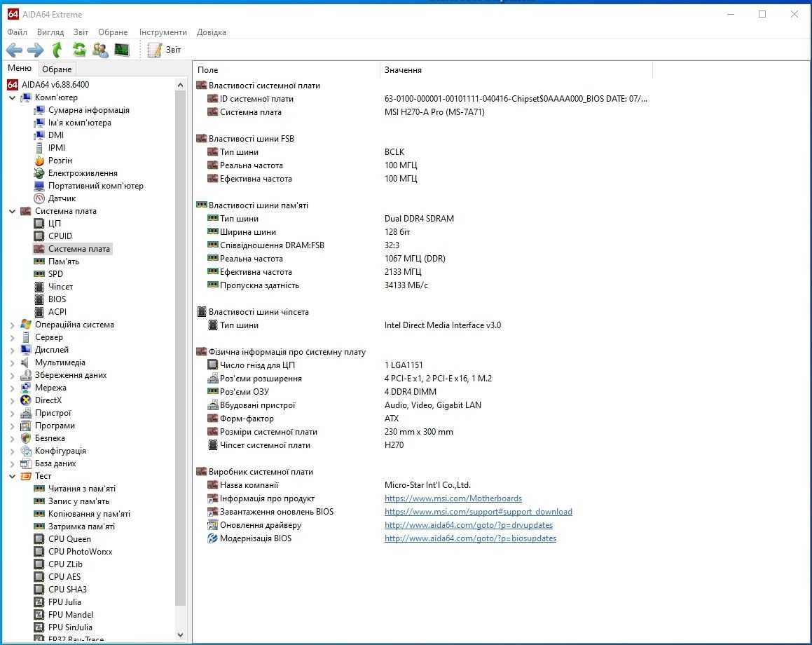The height and width of the screenshot is (645, 812).
Task: Open the CPUID item
Action: coord(60,236)
